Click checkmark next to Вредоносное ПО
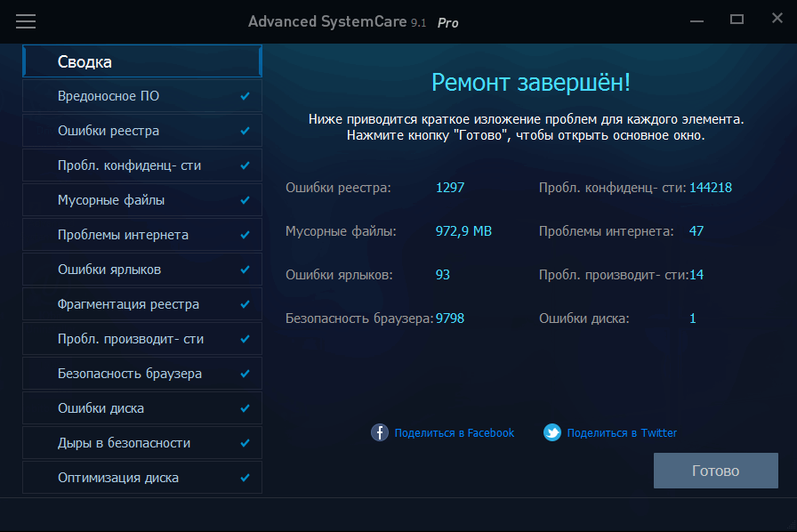The height and width of the screenshot is (532, 797). [245, 95]
